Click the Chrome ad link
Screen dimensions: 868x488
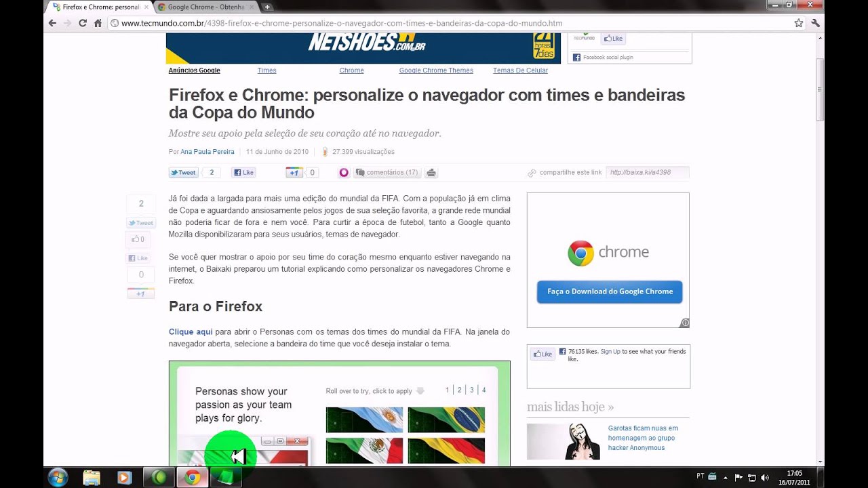pos(351,70)
